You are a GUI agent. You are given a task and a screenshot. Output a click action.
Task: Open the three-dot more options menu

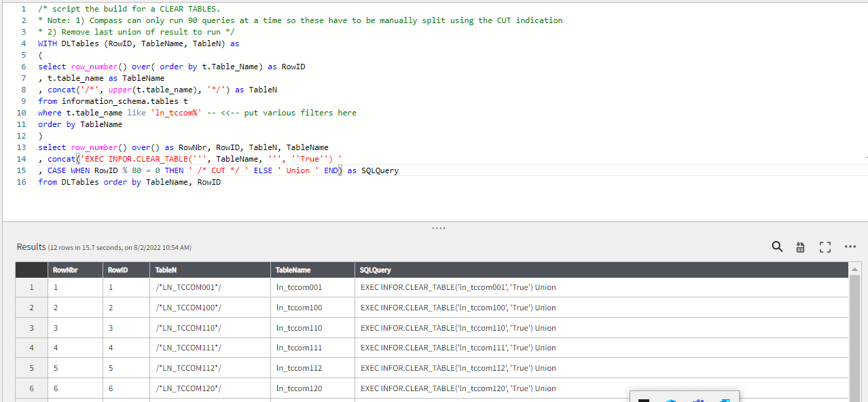click(x=850, y=247)
